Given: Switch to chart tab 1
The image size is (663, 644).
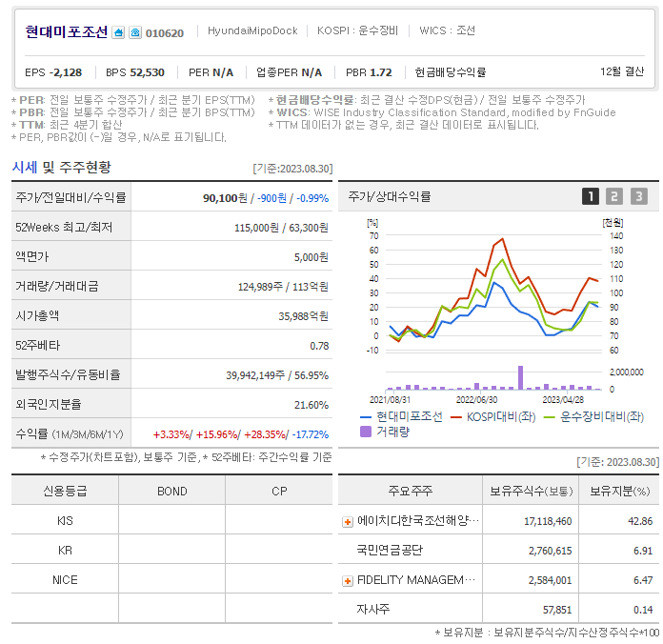Looking at the screenshot, I should [x=591, y=196].
